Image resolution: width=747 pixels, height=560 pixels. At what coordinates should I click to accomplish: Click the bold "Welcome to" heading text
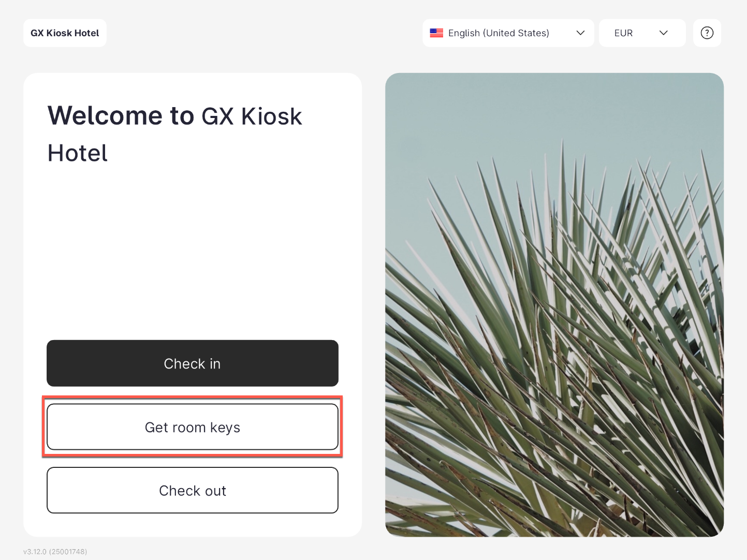[121, 115]
